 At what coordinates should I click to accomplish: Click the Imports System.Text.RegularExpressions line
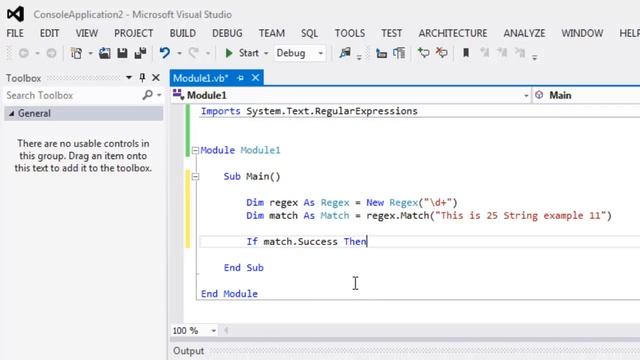pos(309,111)
